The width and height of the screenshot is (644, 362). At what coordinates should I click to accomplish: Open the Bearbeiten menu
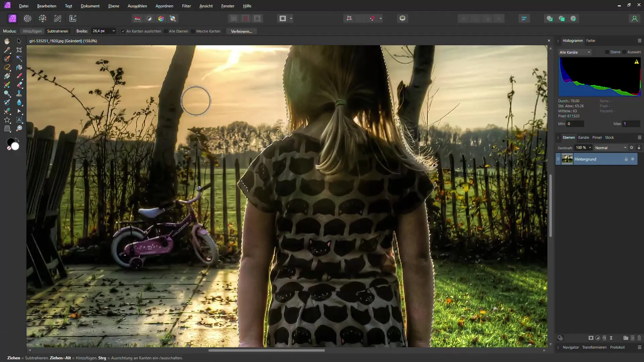[47, 6]
